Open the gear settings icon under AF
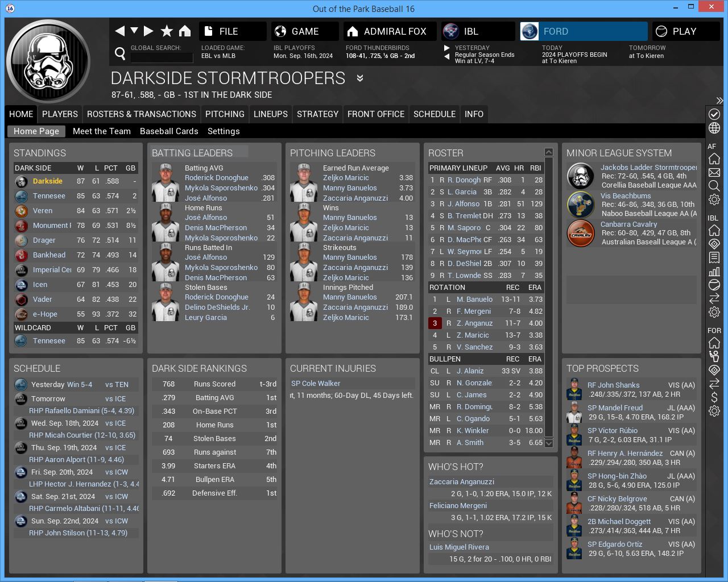Image resolution: width=728 pixels, height=582 pixels. click(x=714, y=199)
